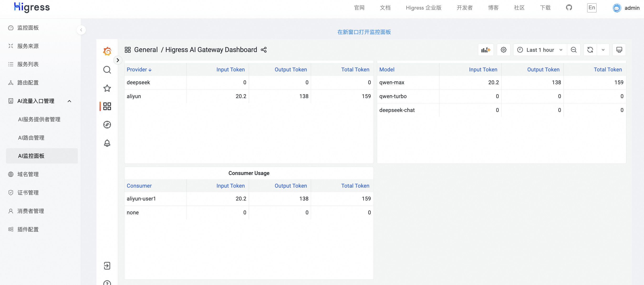This screenshot has width=644, height=285.
Task: Collapse the left sidebar with arrow button
Action: pos(81,30)
